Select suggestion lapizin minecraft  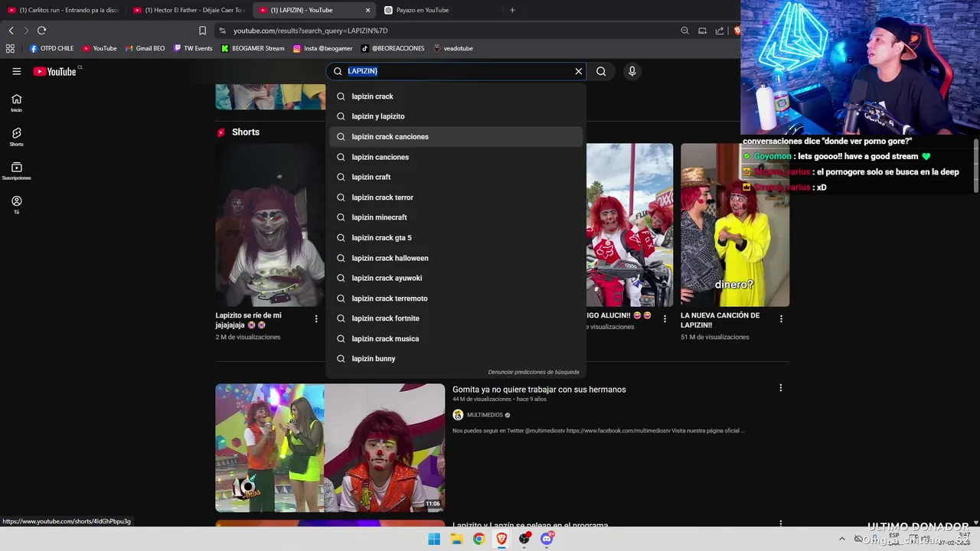(456, 217)
